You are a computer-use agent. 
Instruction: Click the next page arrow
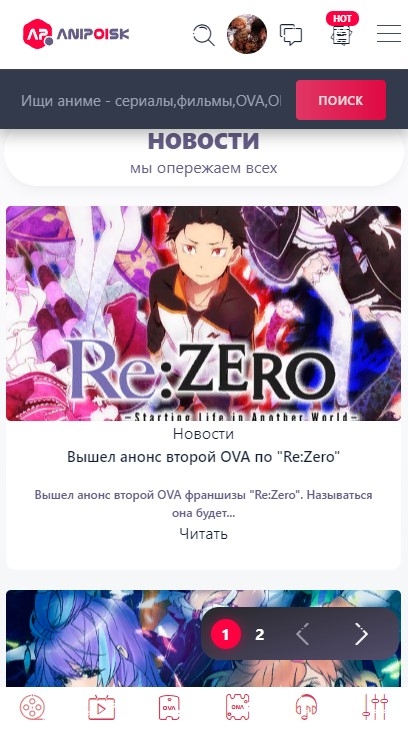pyautogui.click(x=362, y=634)
